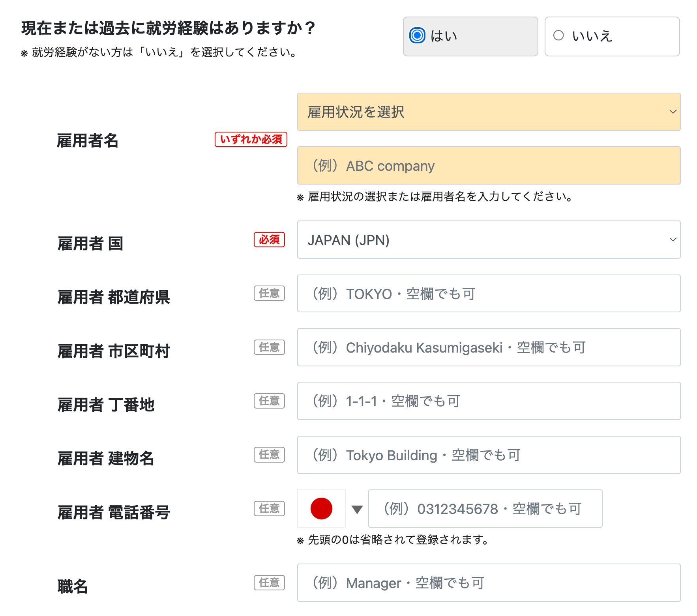697x616 pixels.
Task: Click the 必須 badge next to 雇用者 国
Action: pos(269,240)
